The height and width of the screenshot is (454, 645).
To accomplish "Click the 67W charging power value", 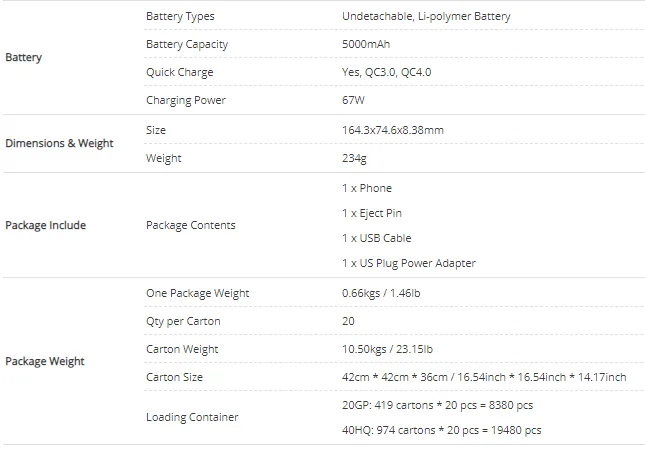I will pyautogui.click(x=353, y=100).
